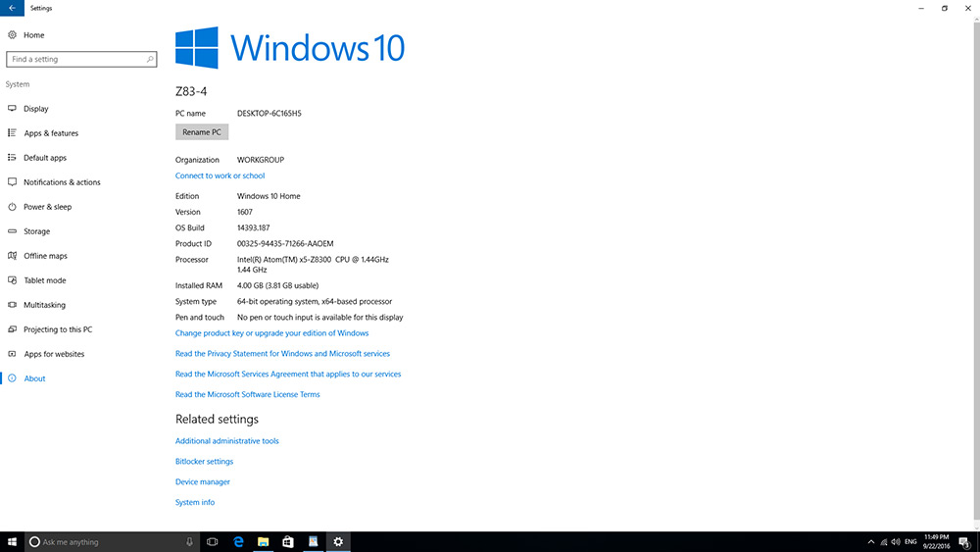This screenshot has height=552, width=980.
Task: Click the Windows Start button
Action: click(x=12, y=541)
